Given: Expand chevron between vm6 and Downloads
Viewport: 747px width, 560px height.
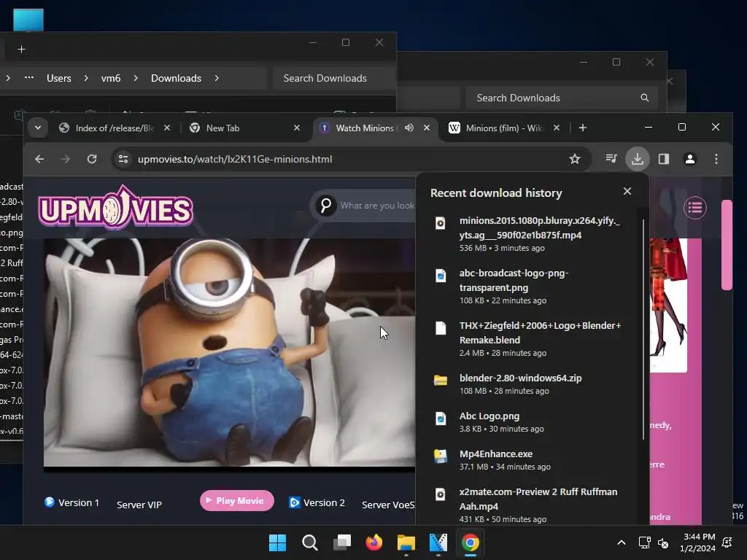Looking at the screenshot, I should (x=136, y=78).
